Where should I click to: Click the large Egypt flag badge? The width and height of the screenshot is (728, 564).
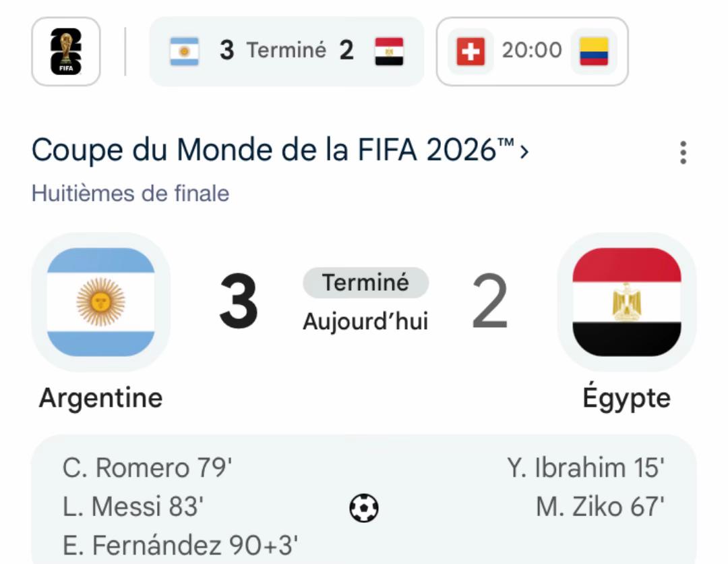click(x=627, y=302)
